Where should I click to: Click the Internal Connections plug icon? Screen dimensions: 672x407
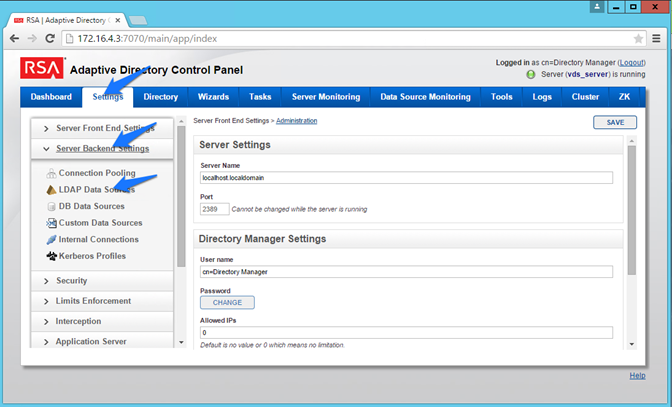click(x=51, y=239)
